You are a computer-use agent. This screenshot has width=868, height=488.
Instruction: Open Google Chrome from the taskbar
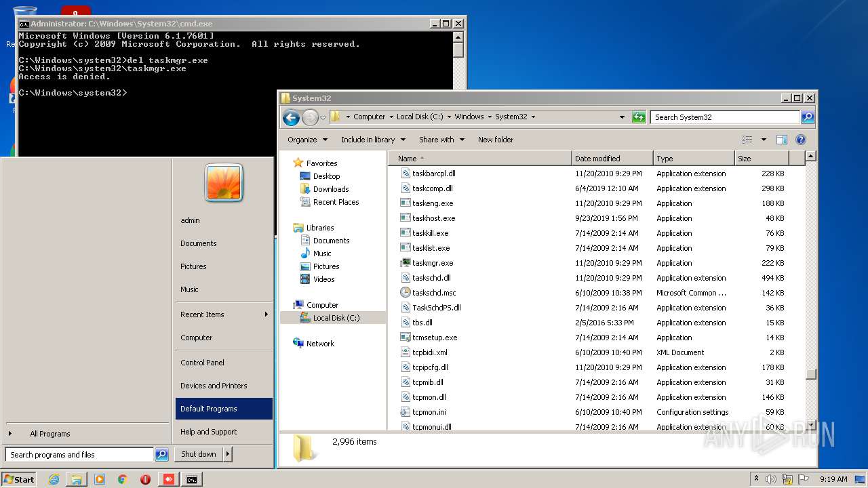coord(123,479)
